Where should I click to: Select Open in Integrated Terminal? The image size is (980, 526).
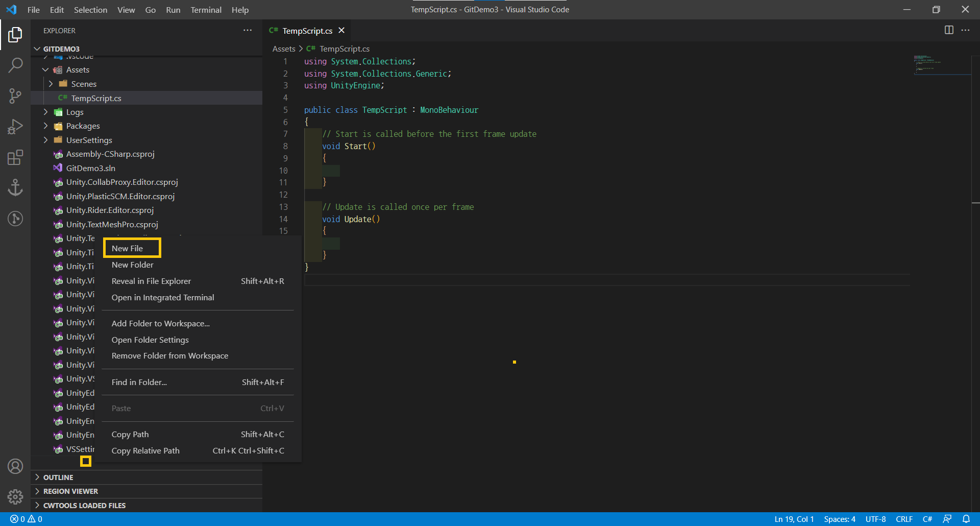click(198, 297)
